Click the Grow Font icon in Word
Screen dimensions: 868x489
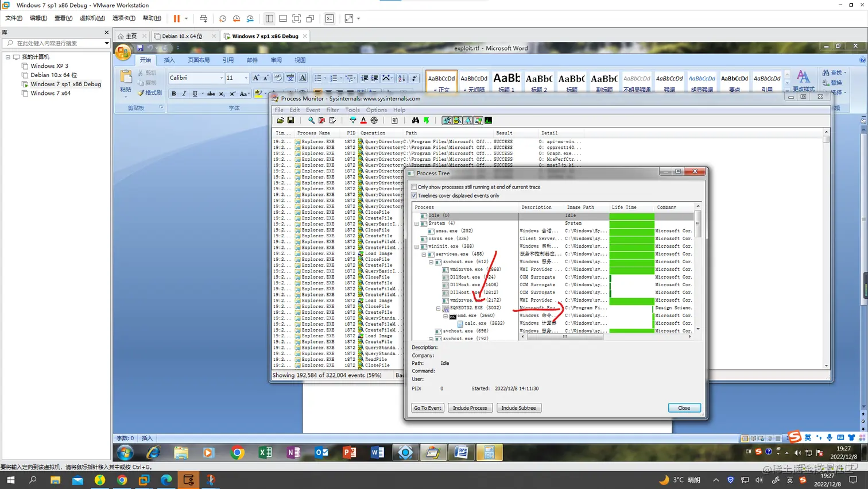[256, 78]
